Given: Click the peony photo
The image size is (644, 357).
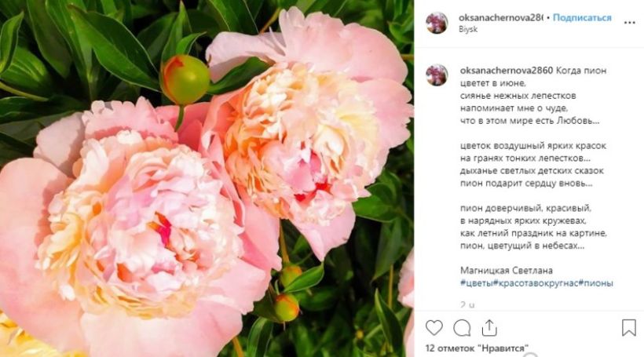Looking at the screenshot, I should (x=207, y=179).
